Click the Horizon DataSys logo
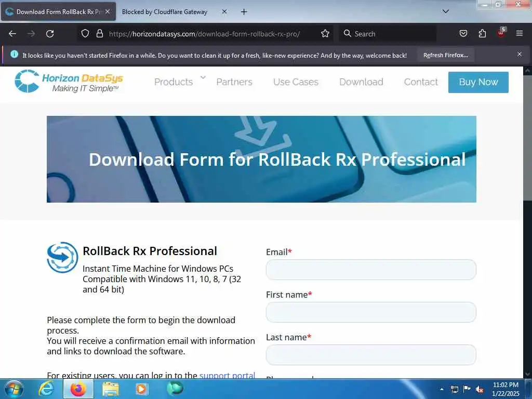Screen dimensions: 532x399 pos(69,82)
